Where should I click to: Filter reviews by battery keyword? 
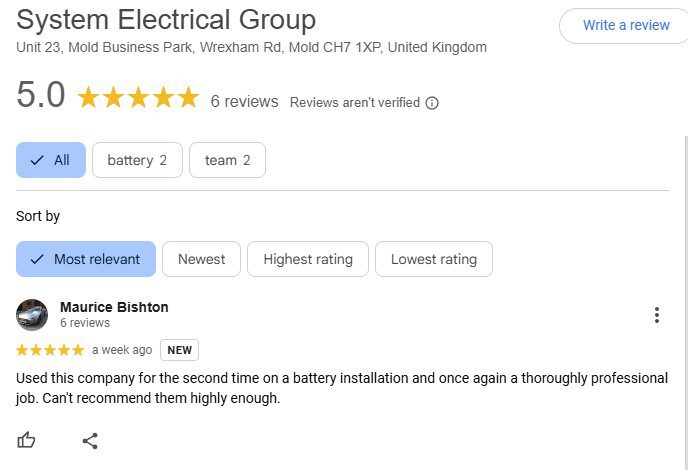point(137,160)
